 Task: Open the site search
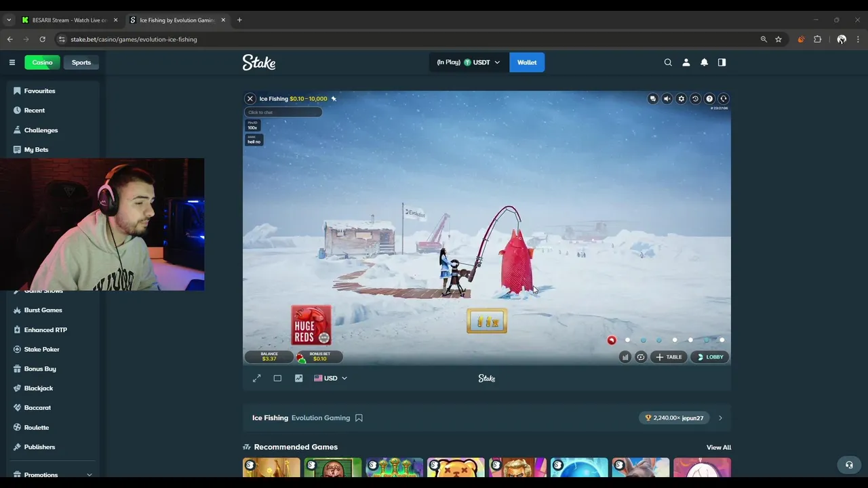668,62
